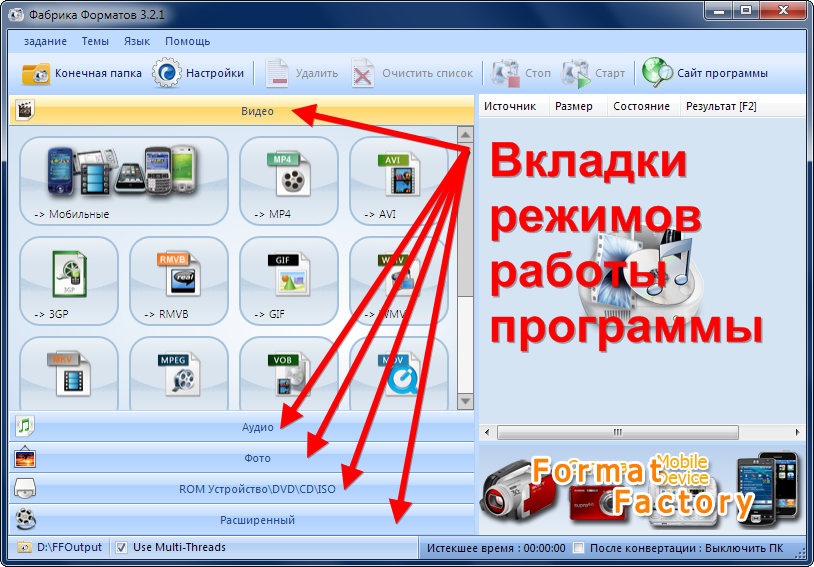Select the MOV conversion icon
Viewport: 814px width, 567px height.
pos(399,373)
